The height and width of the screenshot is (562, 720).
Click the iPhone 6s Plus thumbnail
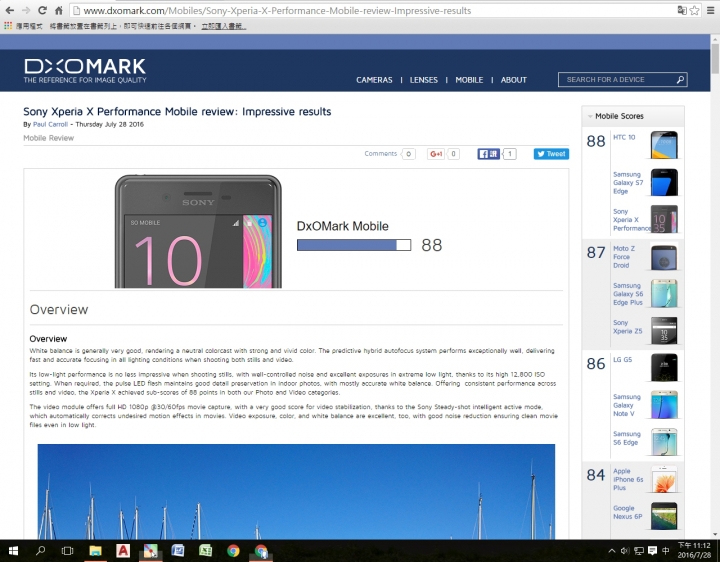pyautogui.click(x=664, y=479)
